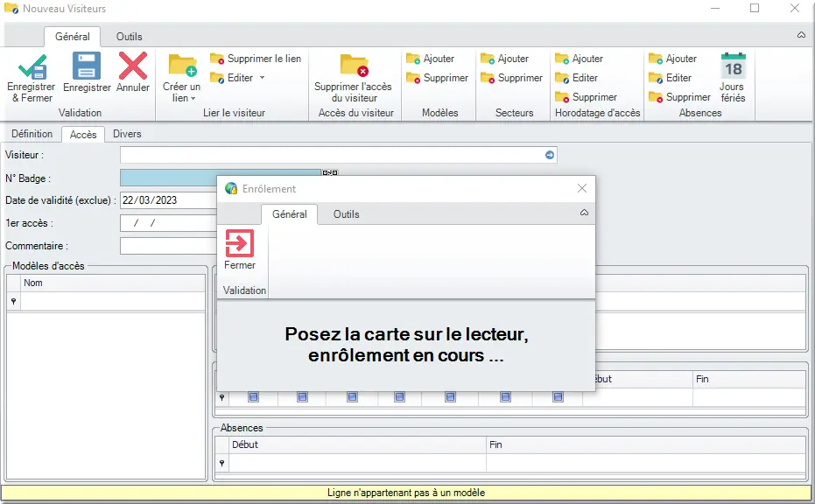The image size is (815, 504).
Task: Click Ajouter in Horodatage d'accès group
Action: point(579,59)
